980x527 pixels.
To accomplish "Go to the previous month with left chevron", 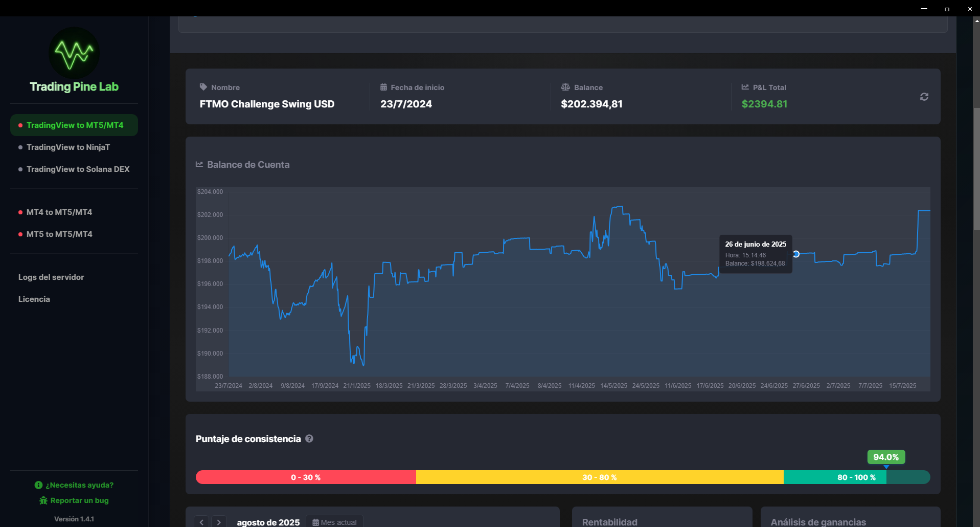I will 202,522.
